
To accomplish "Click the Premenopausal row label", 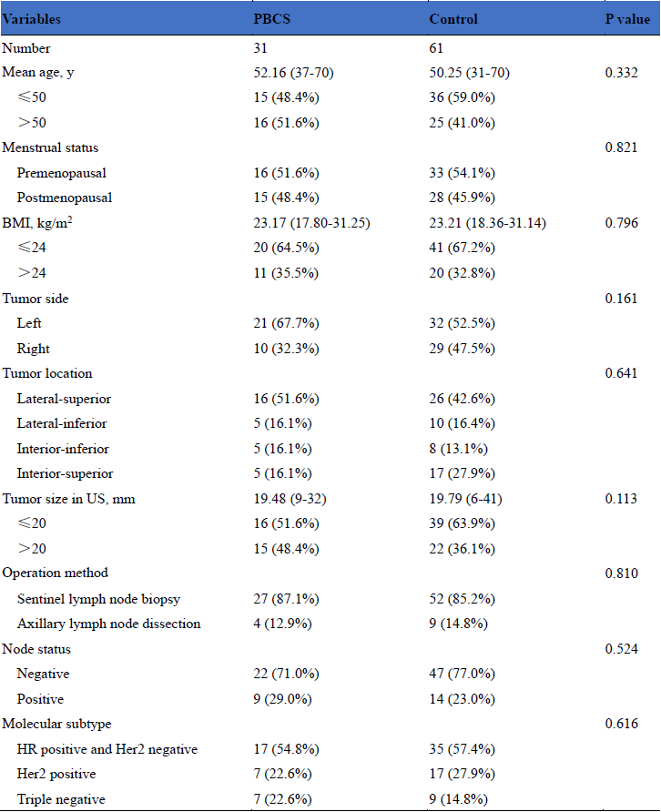I will (x=60, y=172).
